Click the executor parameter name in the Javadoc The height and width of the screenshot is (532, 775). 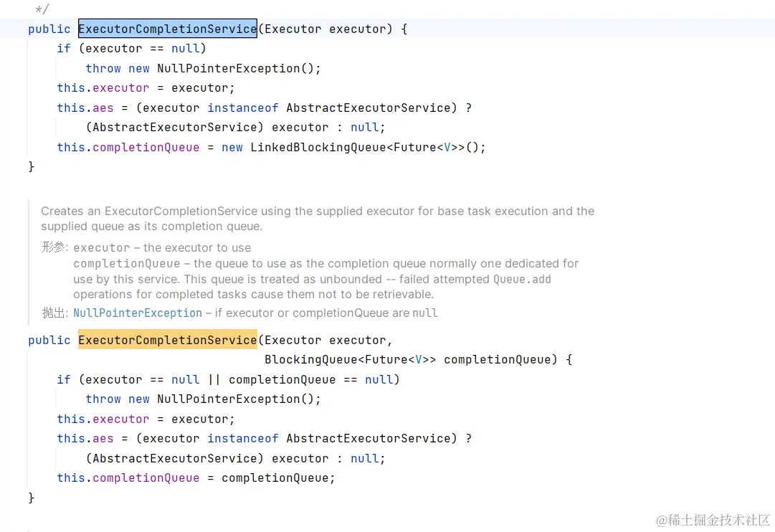[102, 248]
